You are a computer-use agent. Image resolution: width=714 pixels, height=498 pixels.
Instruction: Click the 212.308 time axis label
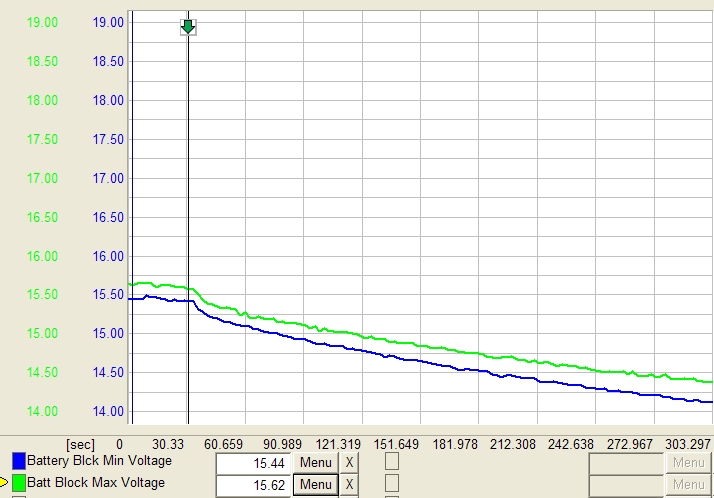(x=513, y=444)
